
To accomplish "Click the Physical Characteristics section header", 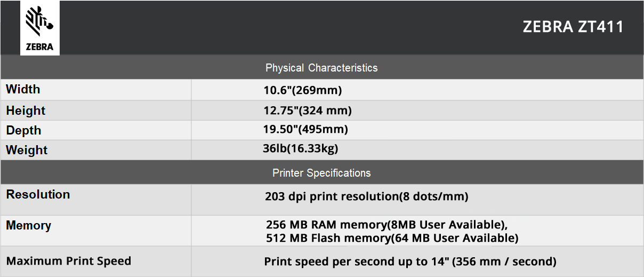I will [321, 68].
